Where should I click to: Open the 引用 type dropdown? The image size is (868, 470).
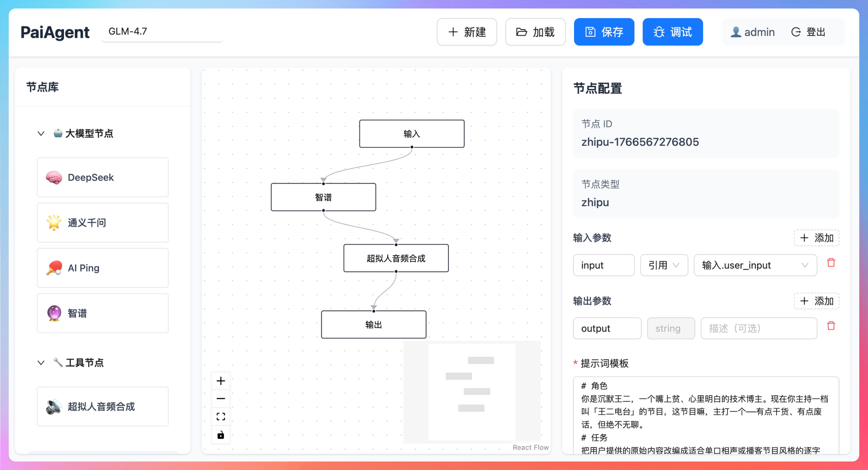click(x=664, y=265)
